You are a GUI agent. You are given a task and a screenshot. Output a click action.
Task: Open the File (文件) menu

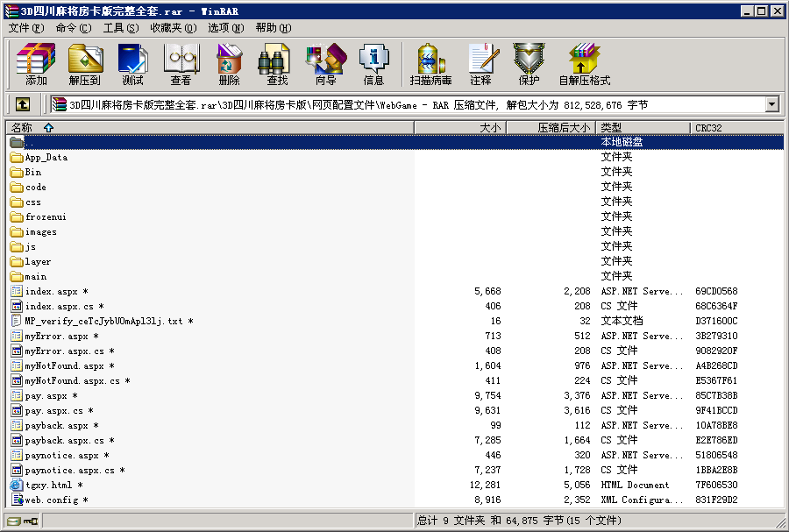coord(26,28)
